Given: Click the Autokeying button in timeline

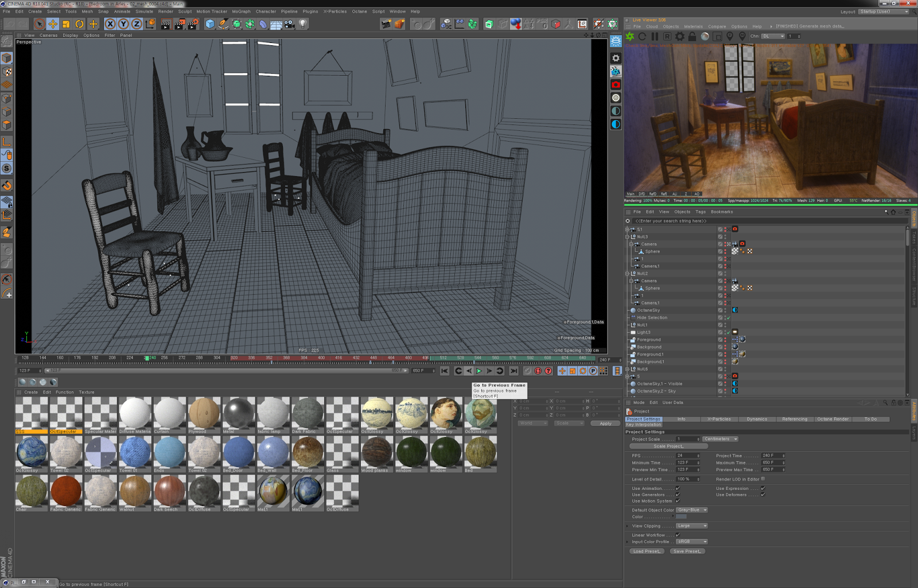Looking at the screenshot, I should 538,371.
